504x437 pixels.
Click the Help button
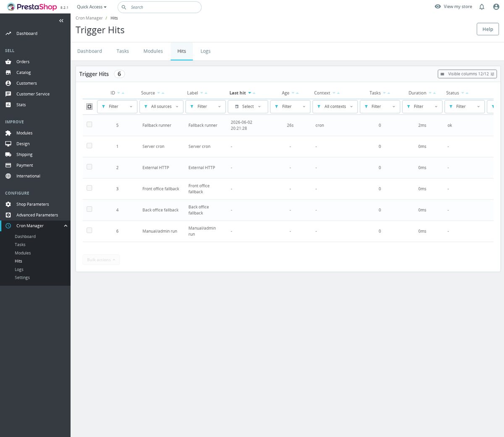tap(488, 29)
